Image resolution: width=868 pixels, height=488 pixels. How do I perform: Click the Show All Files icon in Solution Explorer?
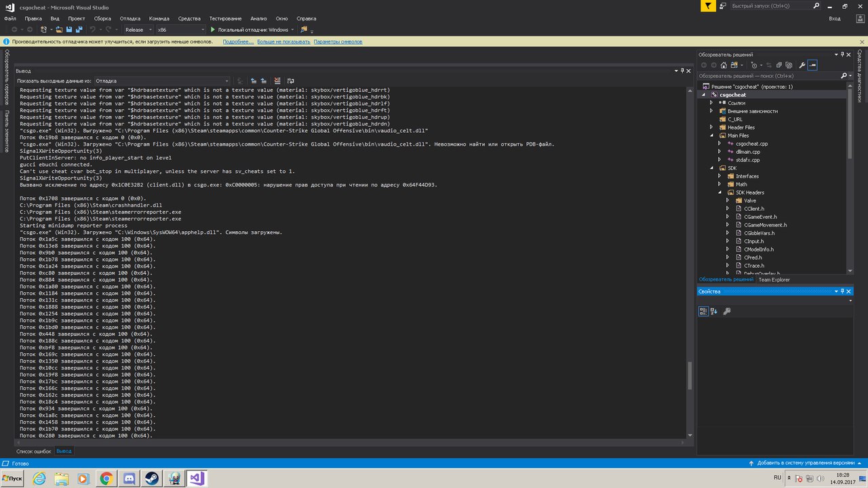[789, 65]
